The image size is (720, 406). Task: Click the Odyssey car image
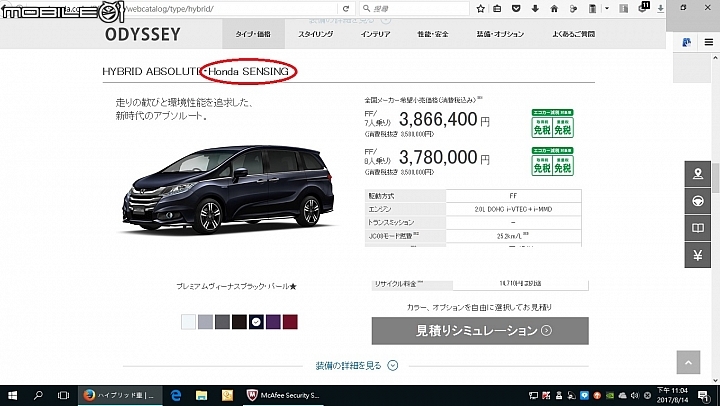tap(228, 189)
